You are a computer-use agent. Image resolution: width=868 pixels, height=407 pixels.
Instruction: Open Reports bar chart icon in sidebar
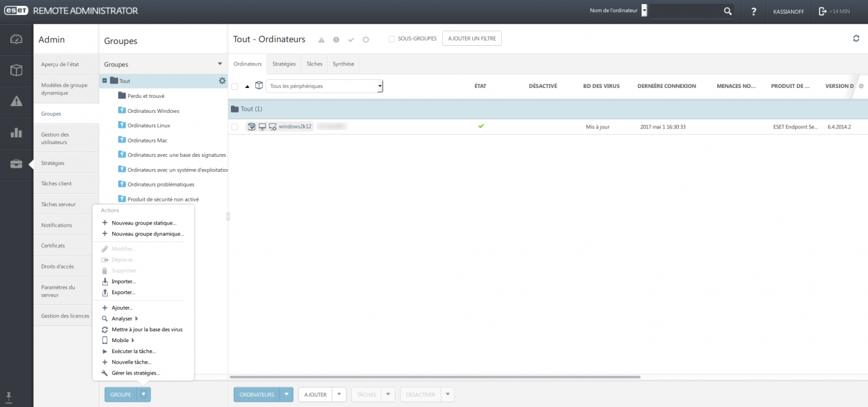[x=16, y=133]
